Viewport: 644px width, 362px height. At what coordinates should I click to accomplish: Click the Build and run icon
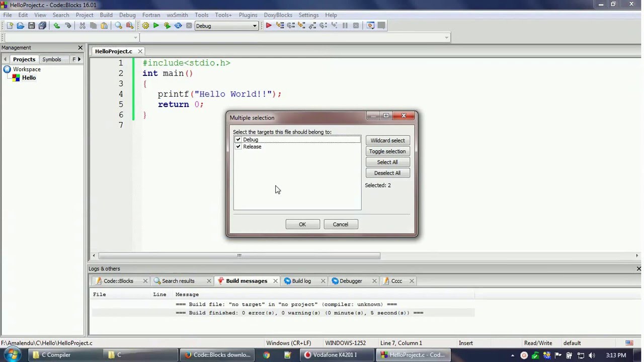(x=167, y=26)
